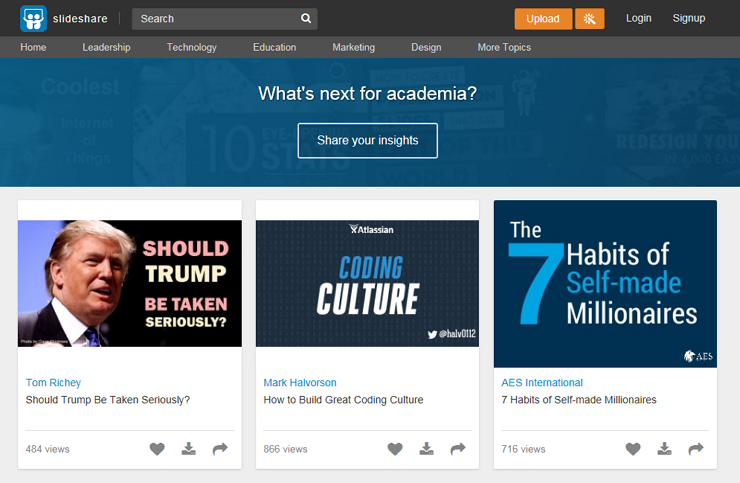Open the 7 Habits of Self-made Millionaires title
This screenshot has width=740, height=483.
[579, 400]
